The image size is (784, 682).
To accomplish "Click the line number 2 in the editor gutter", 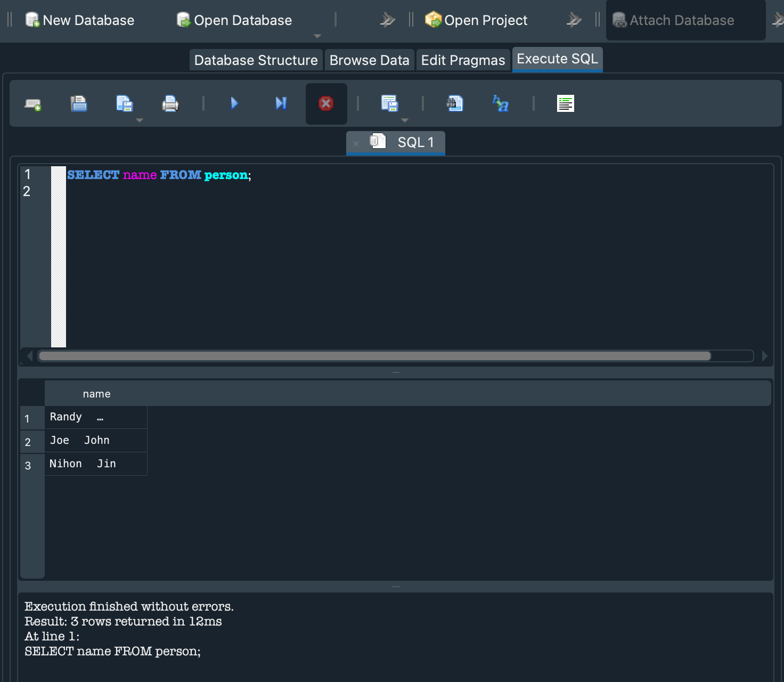I will pos(27,191).
